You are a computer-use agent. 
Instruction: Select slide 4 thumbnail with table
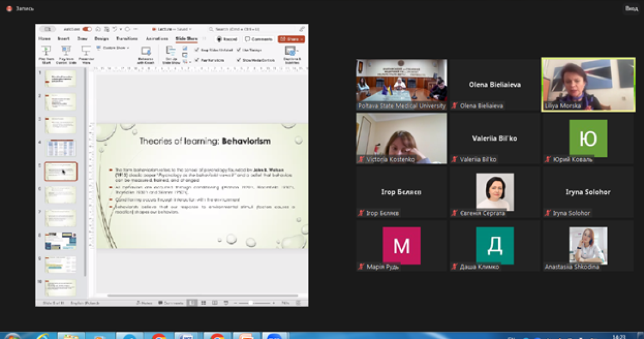(60, 148)
